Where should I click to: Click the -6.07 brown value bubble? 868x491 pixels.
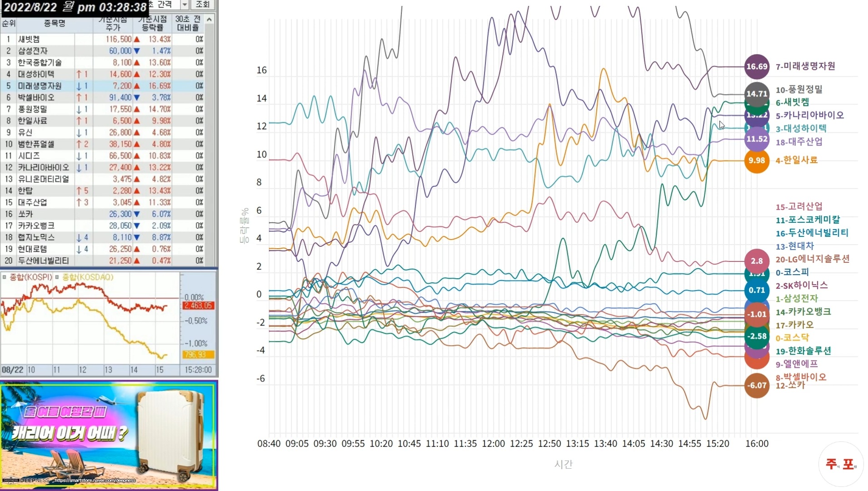point(757,386)
